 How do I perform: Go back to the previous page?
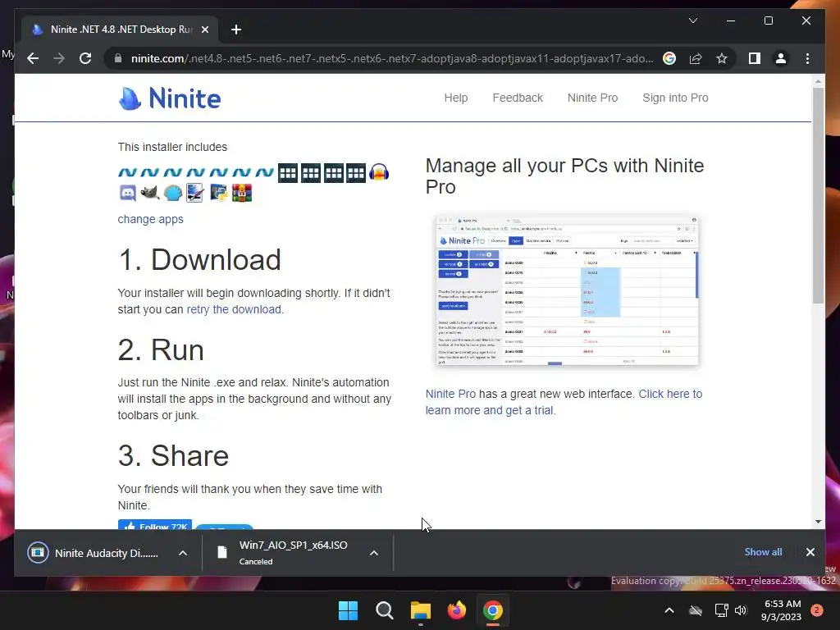pos(33,58)
